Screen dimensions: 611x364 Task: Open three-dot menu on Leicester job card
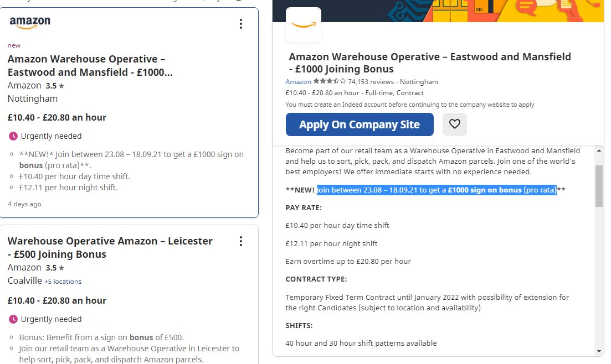pos(241,241)
